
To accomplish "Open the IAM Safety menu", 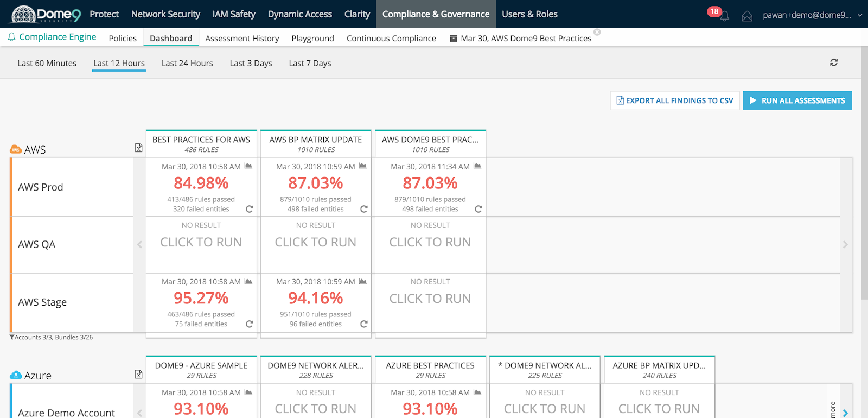I will pyautogui.click(x=234, y=14).
